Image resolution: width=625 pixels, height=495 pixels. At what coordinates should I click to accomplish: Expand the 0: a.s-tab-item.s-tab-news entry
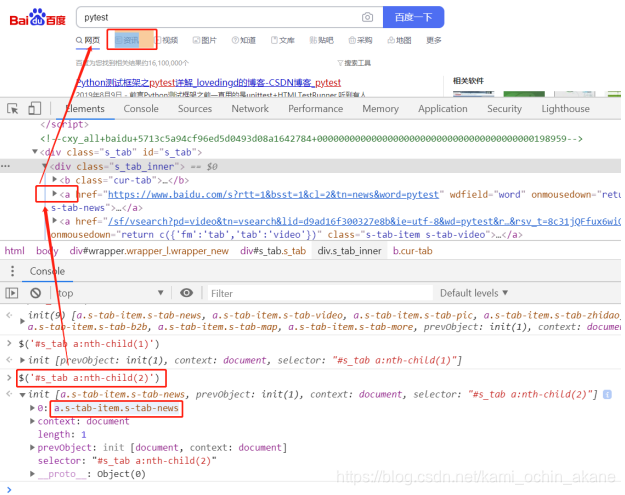coord(32,408)
